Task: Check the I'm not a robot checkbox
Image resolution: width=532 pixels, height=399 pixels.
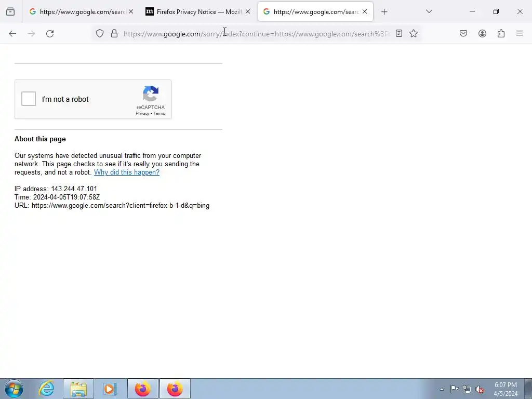Action: click(29, 99)
